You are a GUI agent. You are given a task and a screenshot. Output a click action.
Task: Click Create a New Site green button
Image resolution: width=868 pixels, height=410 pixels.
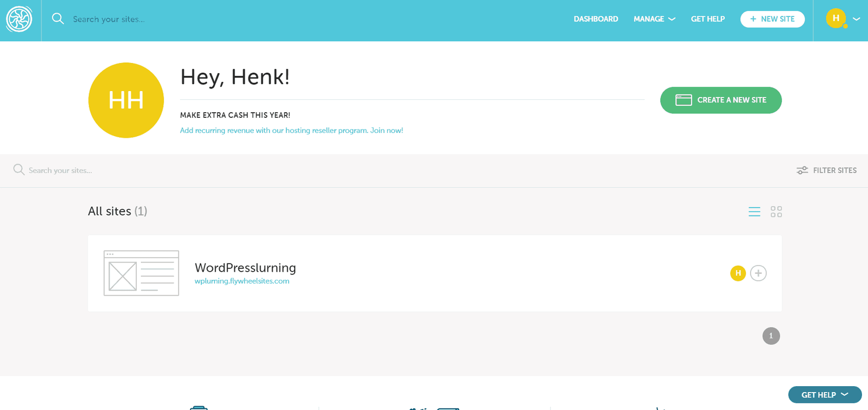point(720,100)
